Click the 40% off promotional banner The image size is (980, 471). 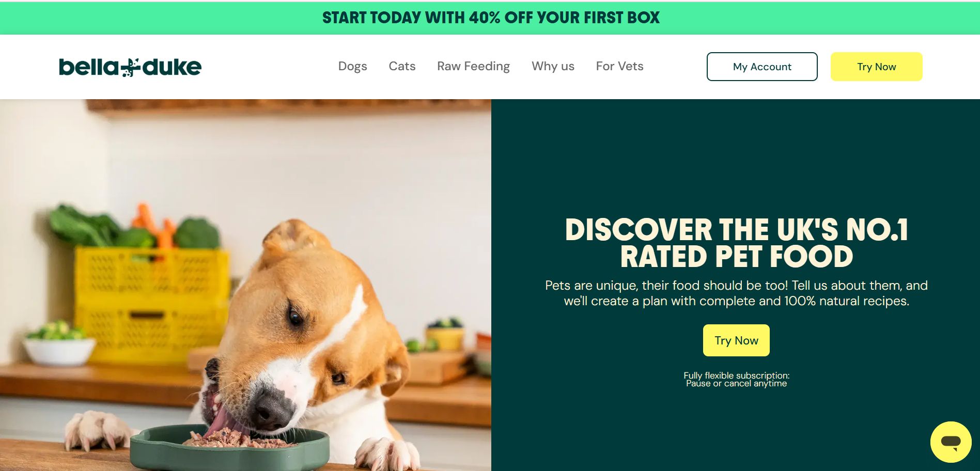490,18
